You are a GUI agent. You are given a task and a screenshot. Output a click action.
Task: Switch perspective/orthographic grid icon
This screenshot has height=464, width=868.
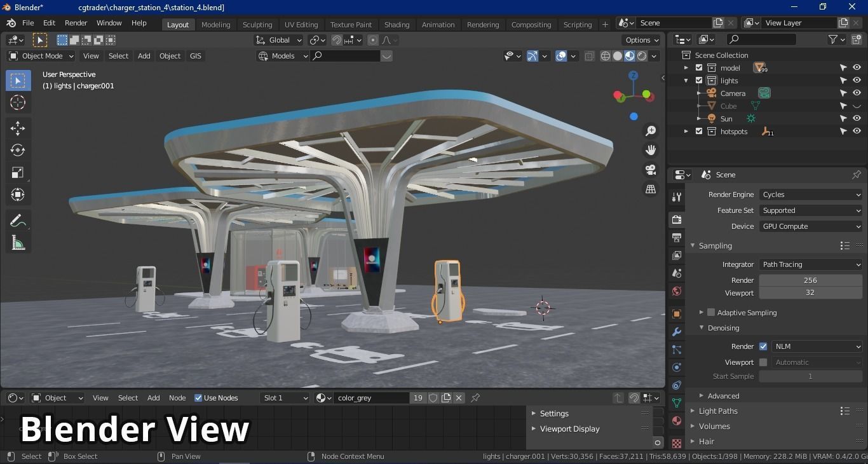[x=651, y=189]
